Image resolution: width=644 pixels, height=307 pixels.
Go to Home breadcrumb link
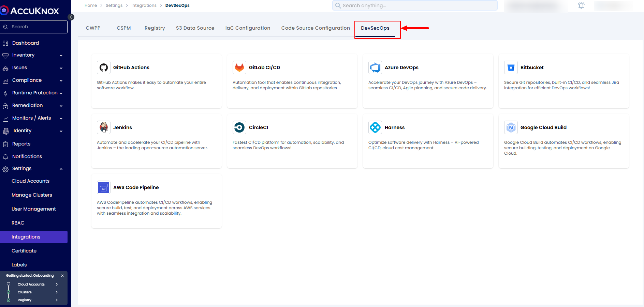pyautogui.click(x=91, y=5)
